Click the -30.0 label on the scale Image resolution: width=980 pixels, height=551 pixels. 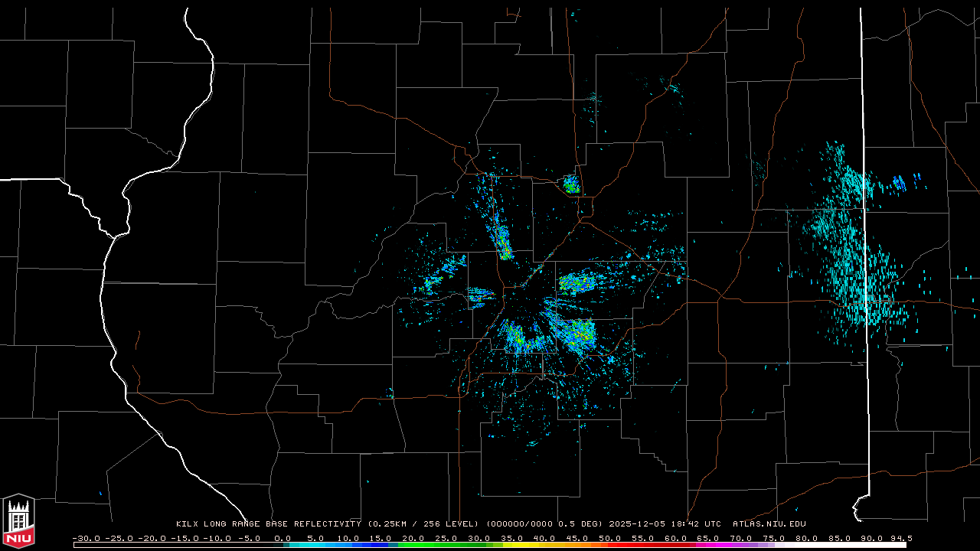click(x=85, y=538)
